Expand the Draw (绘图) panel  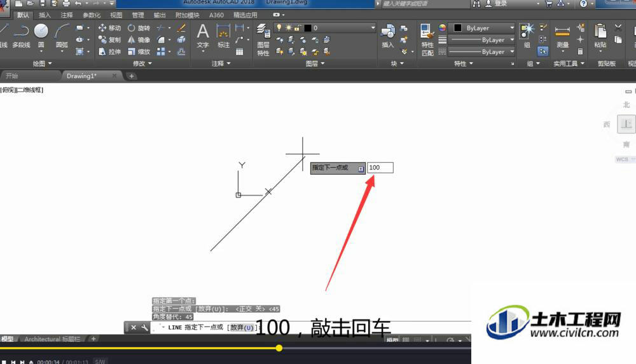[42, 64]
